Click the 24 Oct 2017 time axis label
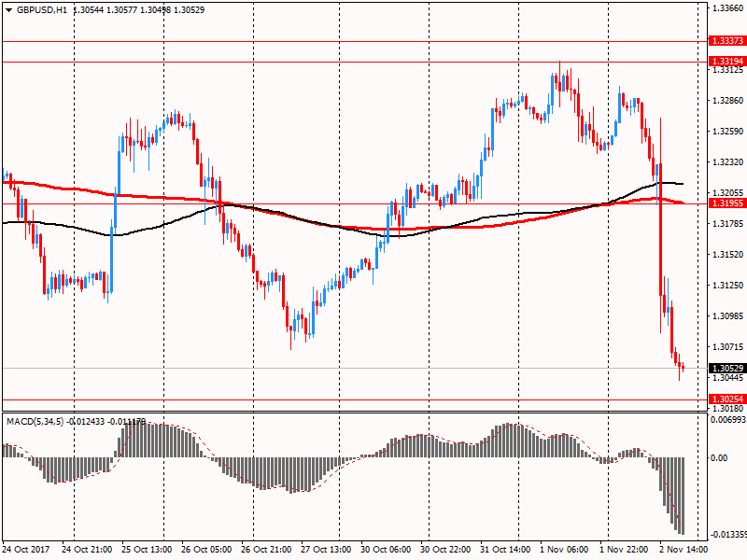Screen dimensions: 747x560 [26, 550]
